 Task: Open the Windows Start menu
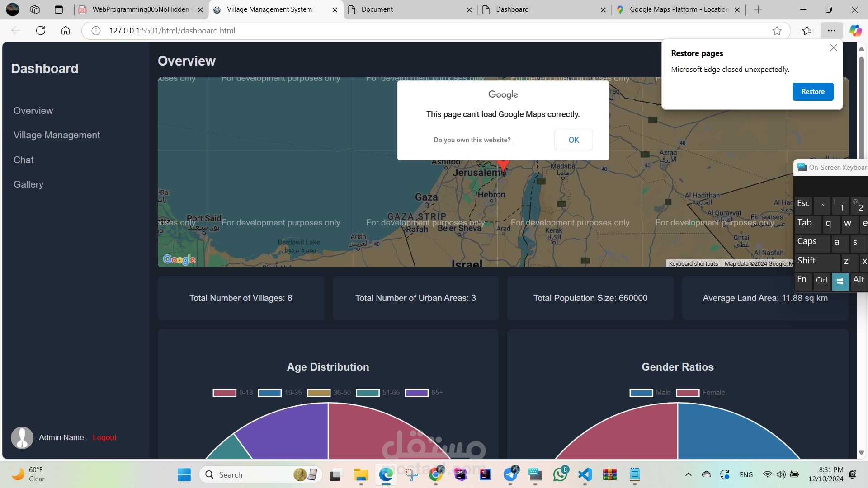[x=184, y=475]
